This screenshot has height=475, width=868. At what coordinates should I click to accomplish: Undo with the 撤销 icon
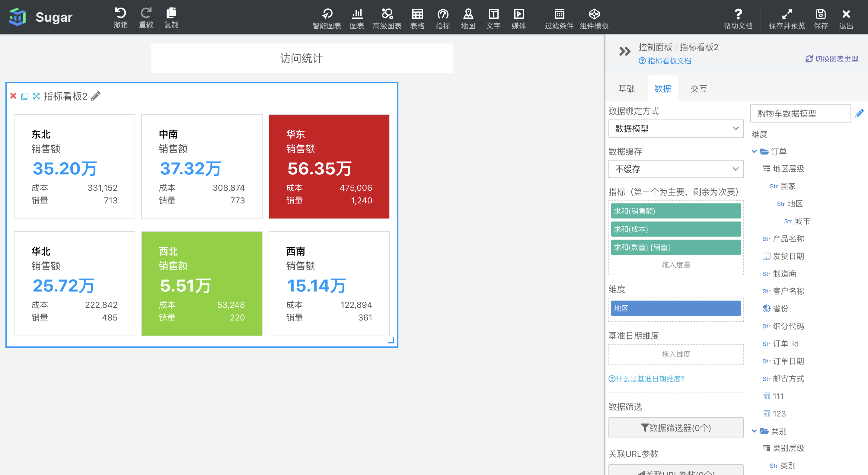point(120,18)
